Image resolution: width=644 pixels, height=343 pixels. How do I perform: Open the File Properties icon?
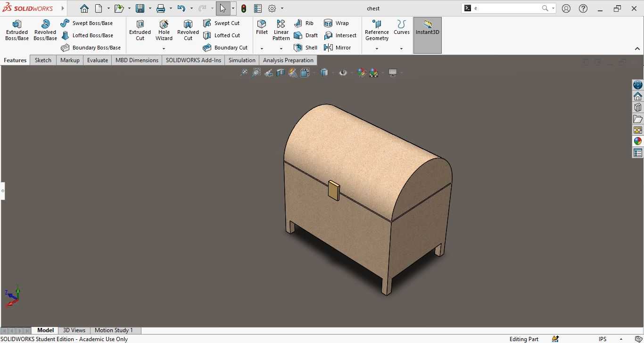tap(258, 8)
